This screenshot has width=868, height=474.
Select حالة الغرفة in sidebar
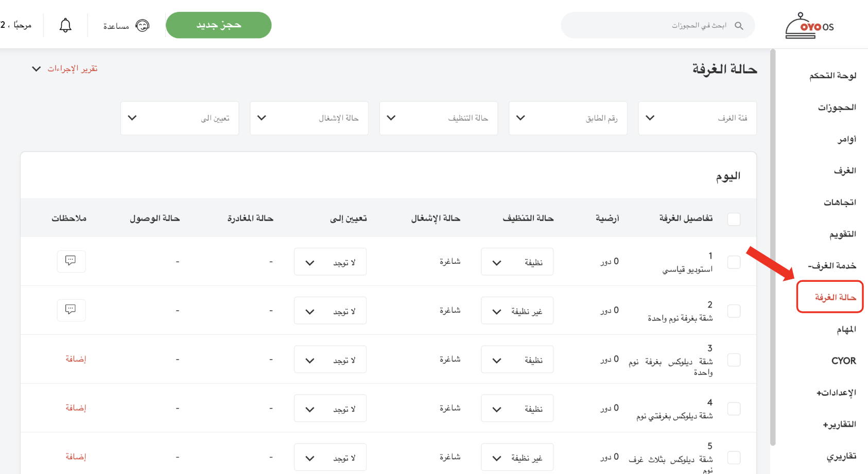coord(830,297)
